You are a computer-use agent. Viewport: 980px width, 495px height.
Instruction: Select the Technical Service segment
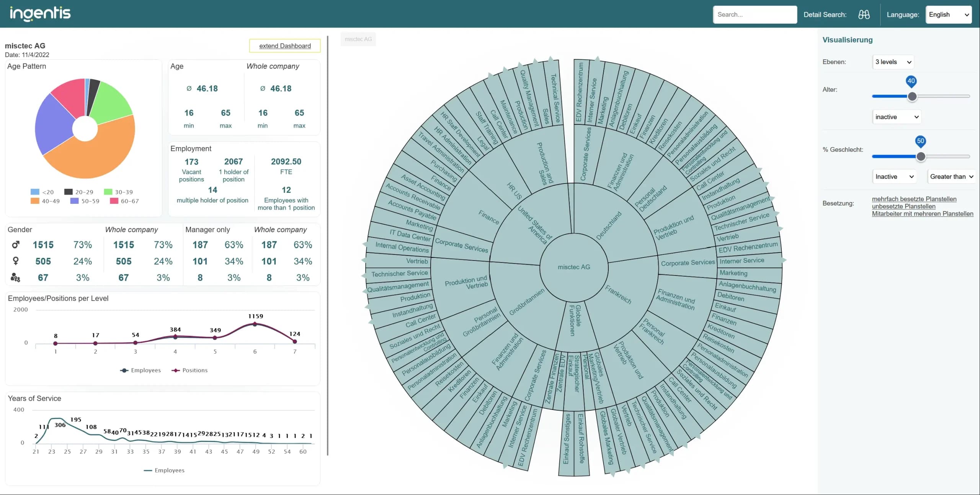(555, 98)
